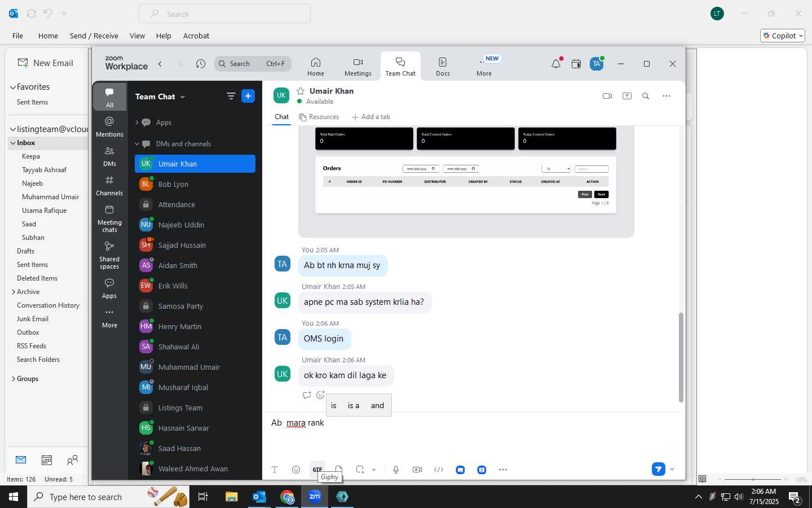Open the Team Chat filter icon

click(231, 96)
